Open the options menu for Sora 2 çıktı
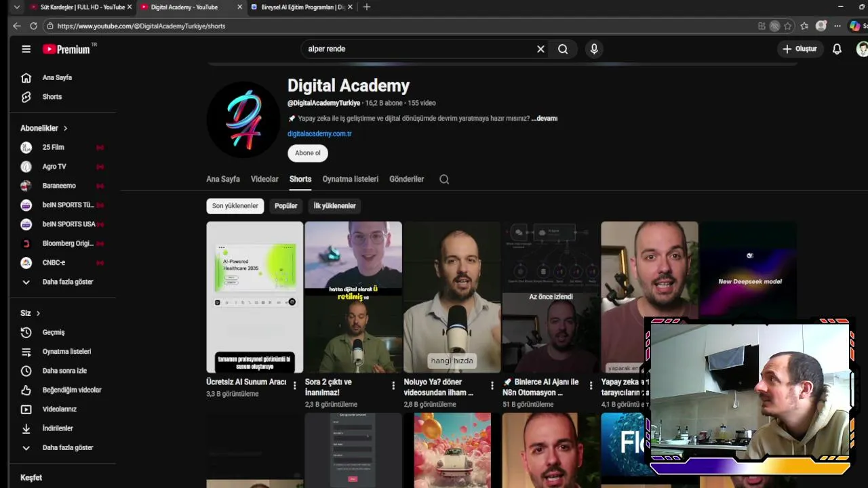868x488 pixels. click(x=393, y=386)
